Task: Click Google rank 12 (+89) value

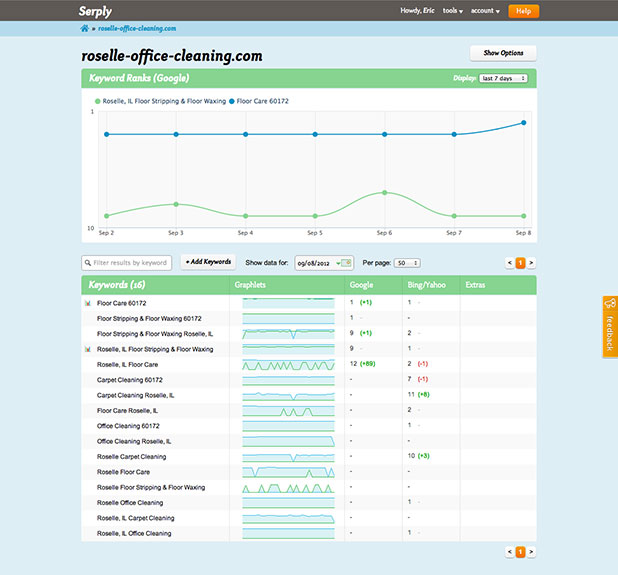Action: point(363,364)
